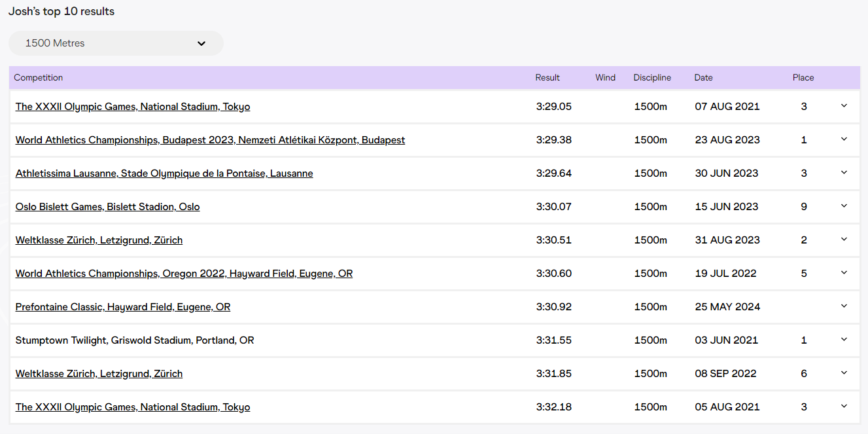Open World Athletics Championships Budapest 2023 link
Image resolution: width=868 pixels, height=434 pixels.
pyautogui.click(x=210, y=140)
